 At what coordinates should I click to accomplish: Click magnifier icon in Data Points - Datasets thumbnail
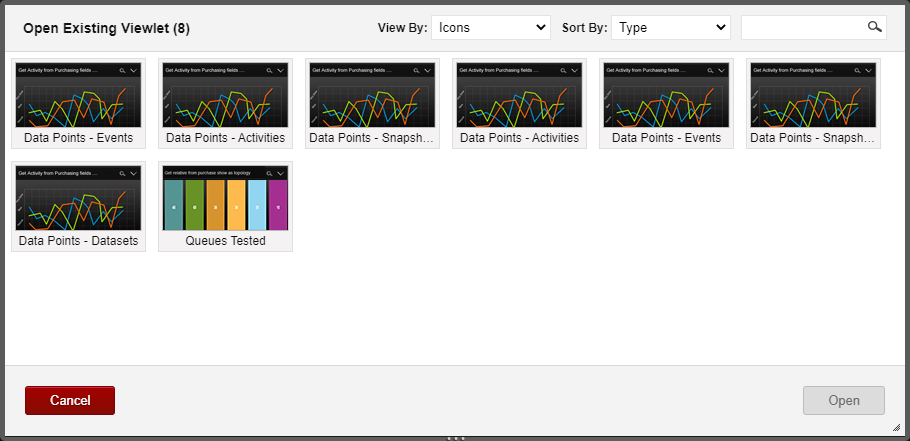coord(122,173)
